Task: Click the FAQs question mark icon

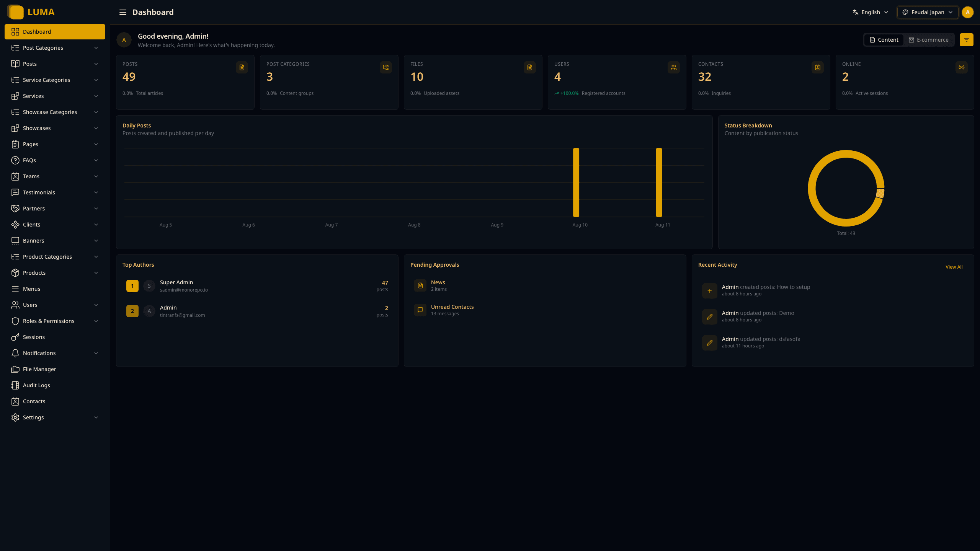Action: (x=15, y=160)
